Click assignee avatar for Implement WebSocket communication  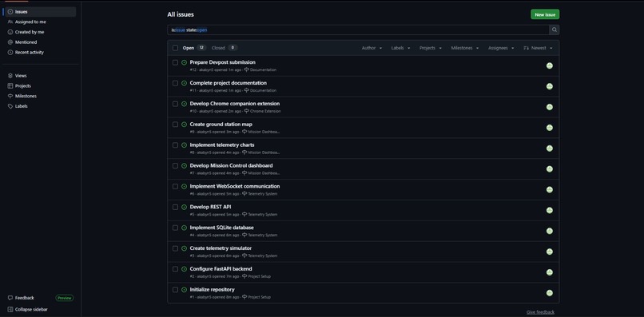point(549,190)
